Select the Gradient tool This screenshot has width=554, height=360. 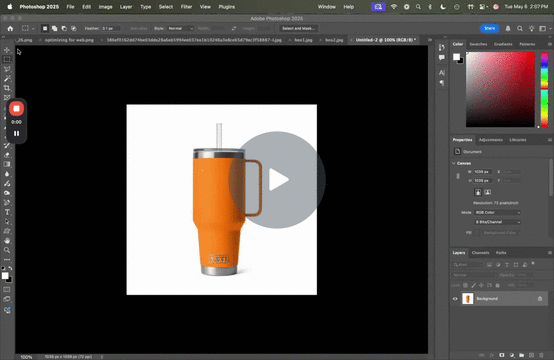(7, 164)
